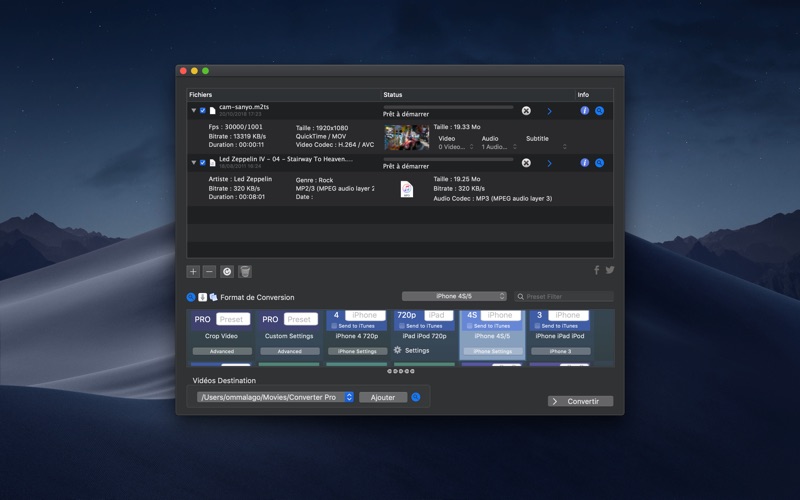800x500 pixels.
Task: Select the Crop Video PRO preset
Action: (x=221, y=334)
